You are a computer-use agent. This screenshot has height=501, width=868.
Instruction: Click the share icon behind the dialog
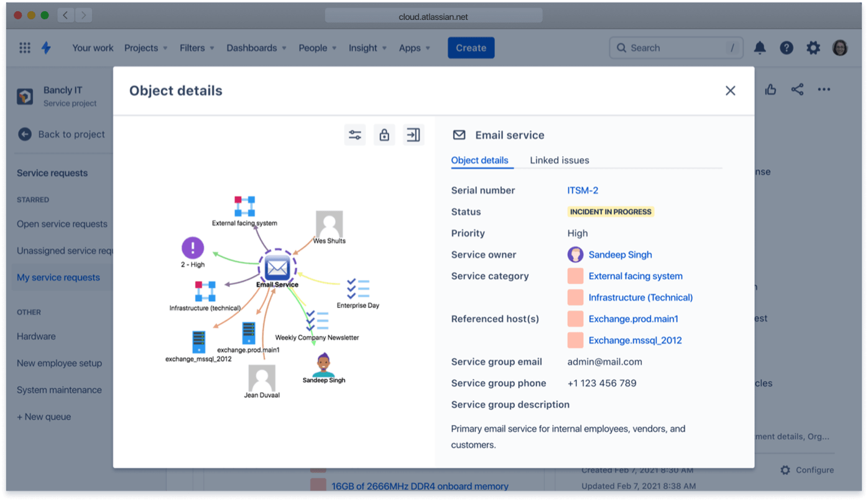[797, 89]
